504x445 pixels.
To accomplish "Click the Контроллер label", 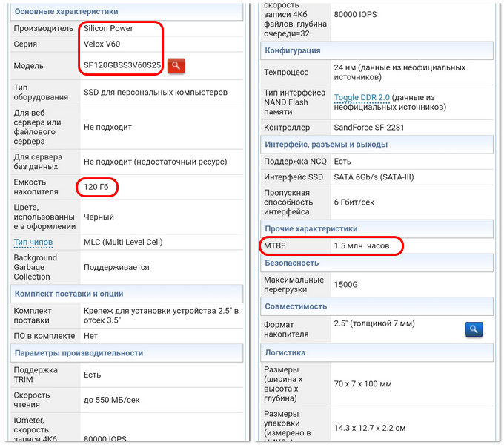I will coord(287,128).
